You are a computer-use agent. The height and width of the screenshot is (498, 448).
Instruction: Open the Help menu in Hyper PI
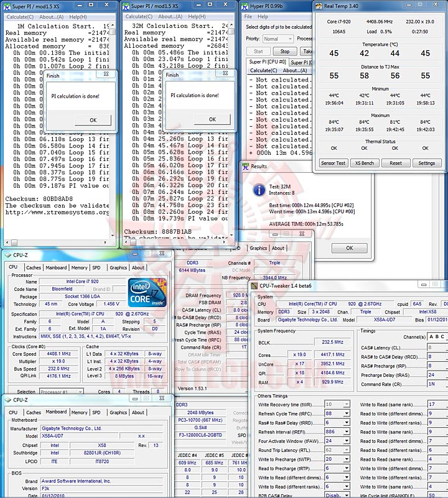click(x=263, y=17)
